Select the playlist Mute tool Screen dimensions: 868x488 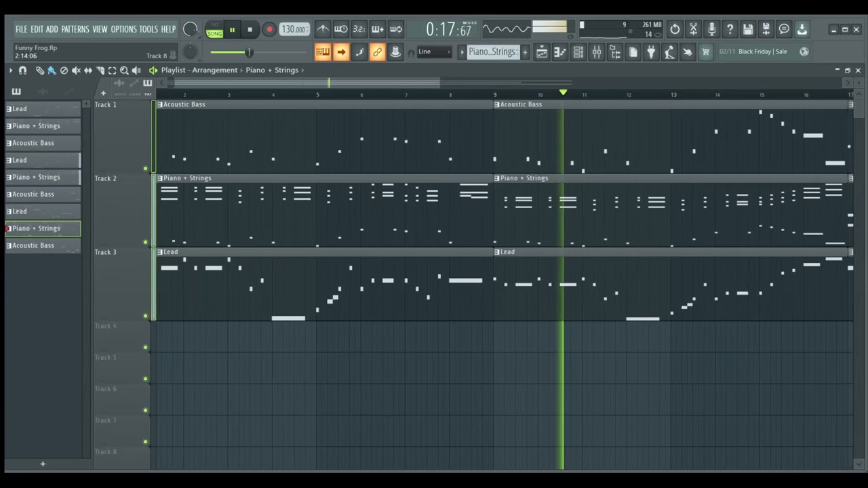[x=76, y=70]
